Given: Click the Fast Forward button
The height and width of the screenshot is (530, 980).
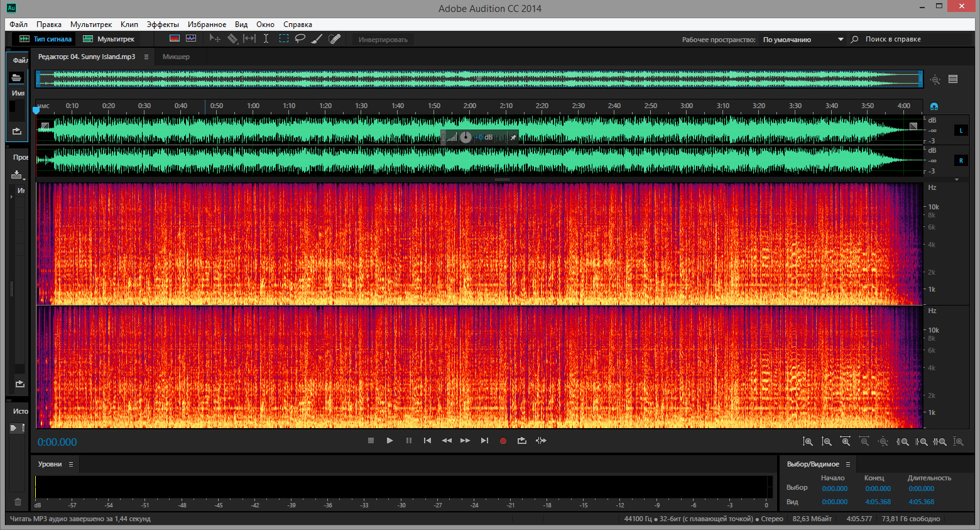Looking at the screenshot, I should tap(465, 441).
